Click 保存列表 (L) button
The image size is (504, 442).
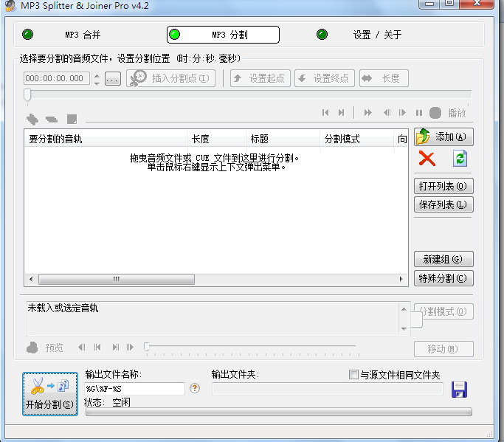tap(443, 205)
